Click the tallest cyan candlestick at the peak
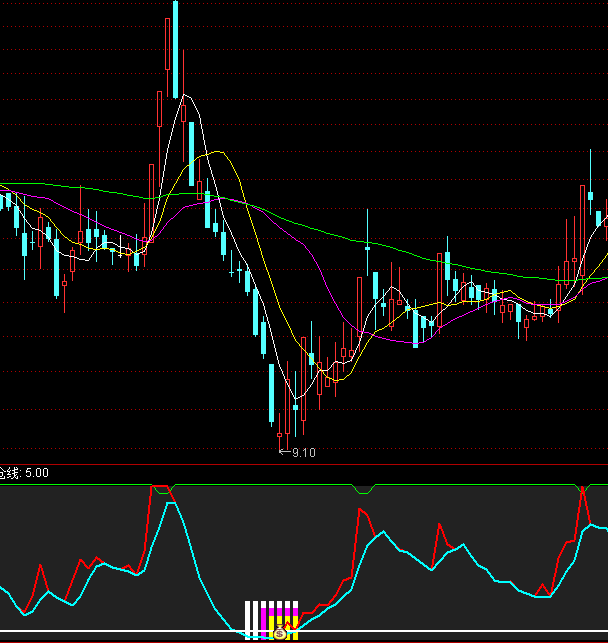This screenshot has height=643, width=608. click(x=175, y=49)
